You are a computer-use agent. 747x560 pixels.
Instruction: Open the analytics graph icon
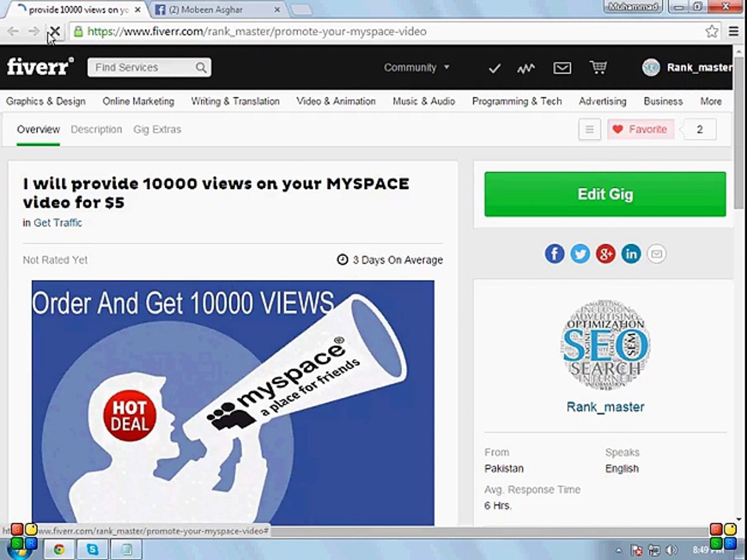[x=525, y=68]
